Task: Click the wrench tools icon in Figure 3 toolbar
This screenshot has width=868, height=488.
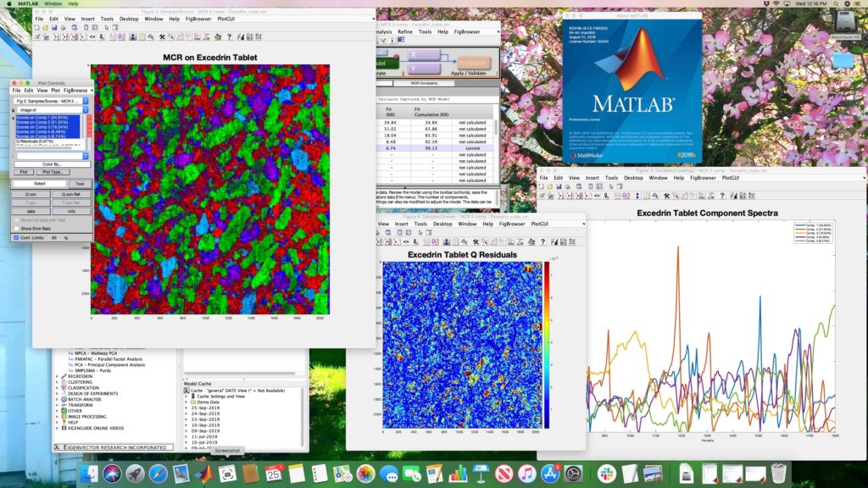Action: coord(666,196)
